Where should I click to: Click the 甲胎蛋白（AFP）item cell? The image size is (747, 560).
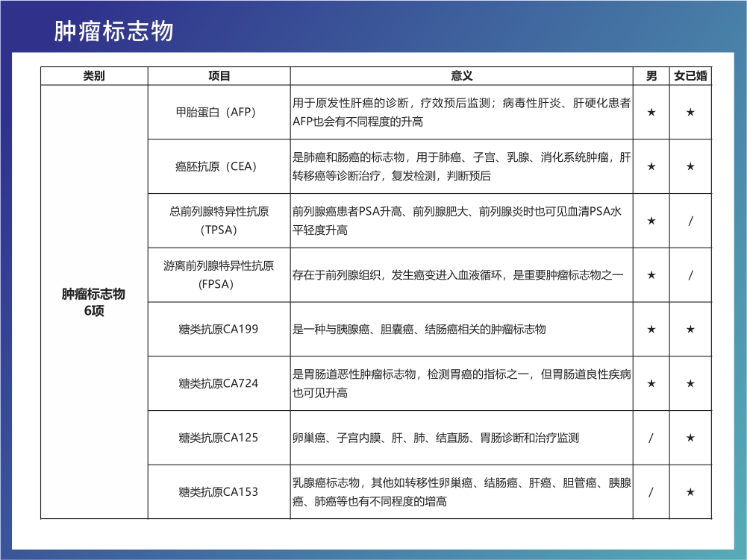click(x=219, y=113)
